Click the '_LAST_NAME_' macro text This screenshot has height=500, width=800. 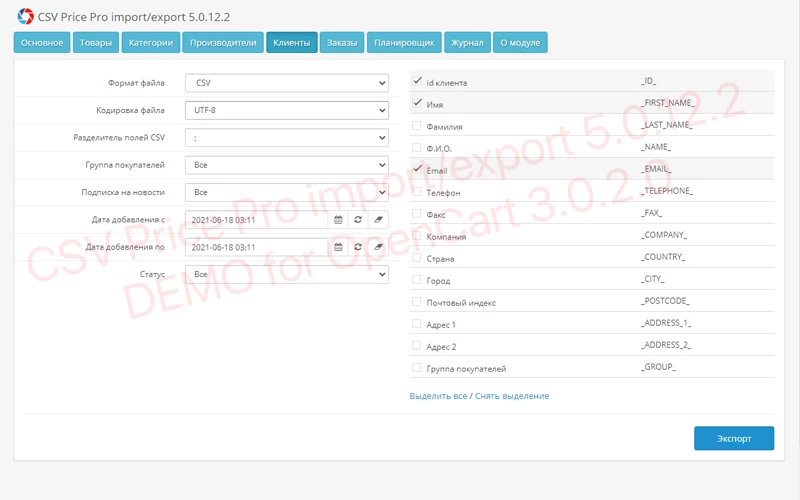[667, 125]
